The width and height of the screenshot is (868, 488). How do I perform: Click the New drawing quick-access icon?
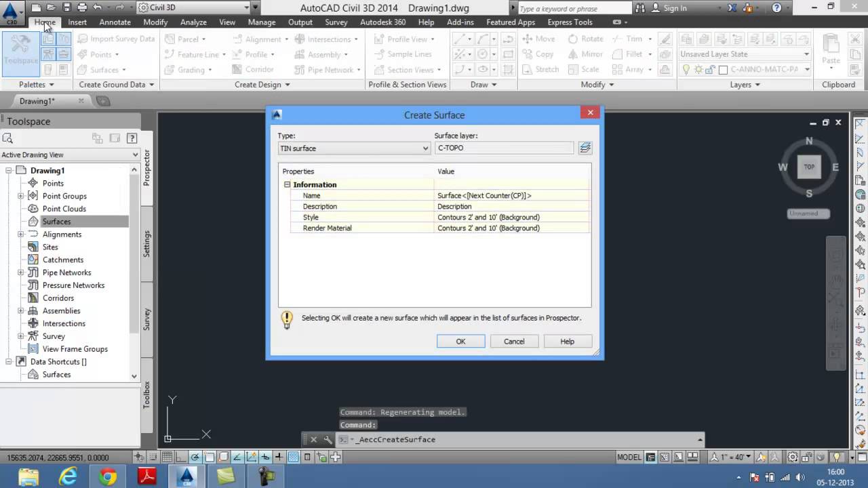pyautogui.click(x=36, y=8)
